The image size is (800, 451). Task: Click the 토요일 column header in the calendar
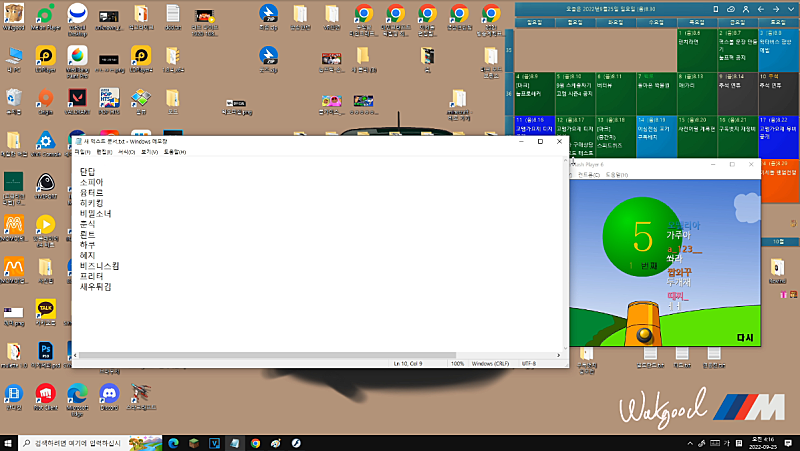point(778,22)
